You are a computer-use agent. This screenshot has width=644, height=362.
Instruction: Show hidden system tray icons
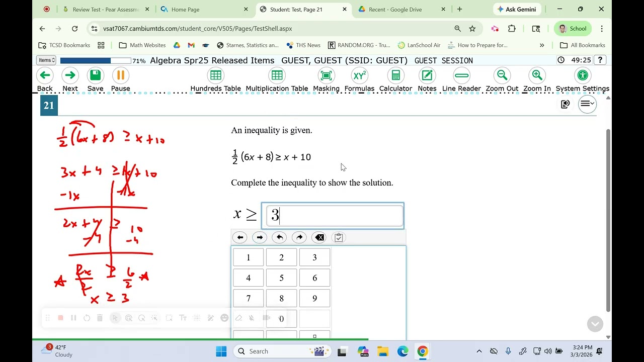(x=479, y=351)
